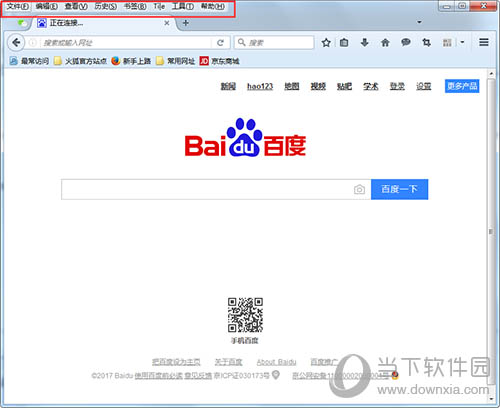Show site info icon in address bar
This screenshot has width=500, height=408.
pos(33,43)
